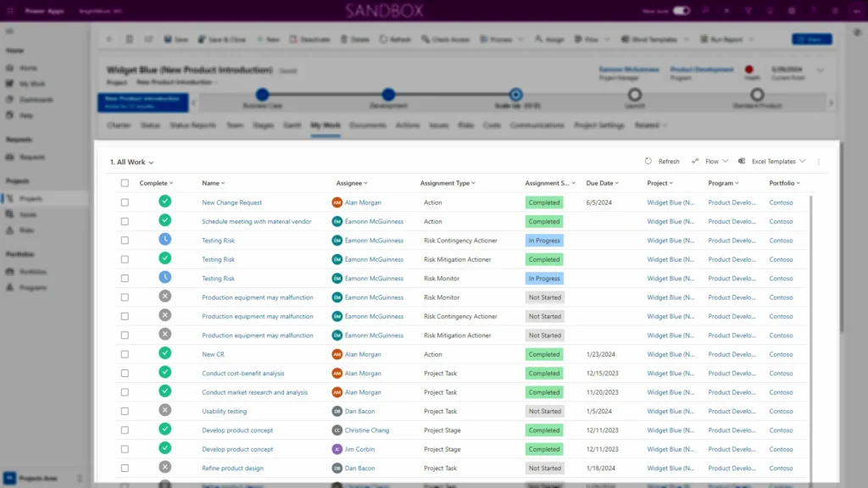Viewport: 868px width, 488px height.
Task: Open the Documents tab
Action: [x=367, y=125]
